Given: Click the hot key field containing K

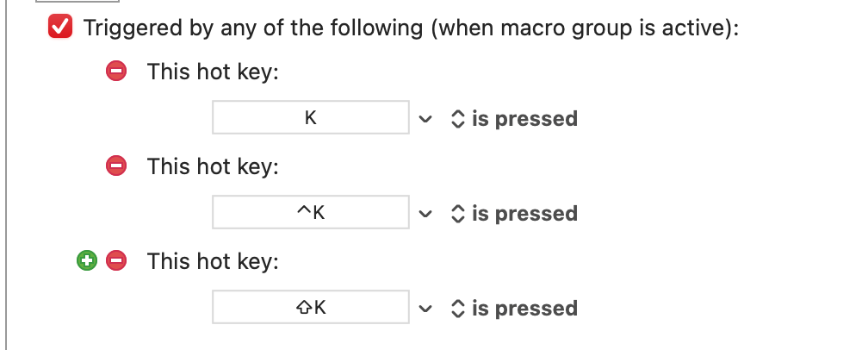Looking at the screenshot, I should pos(310,118).
